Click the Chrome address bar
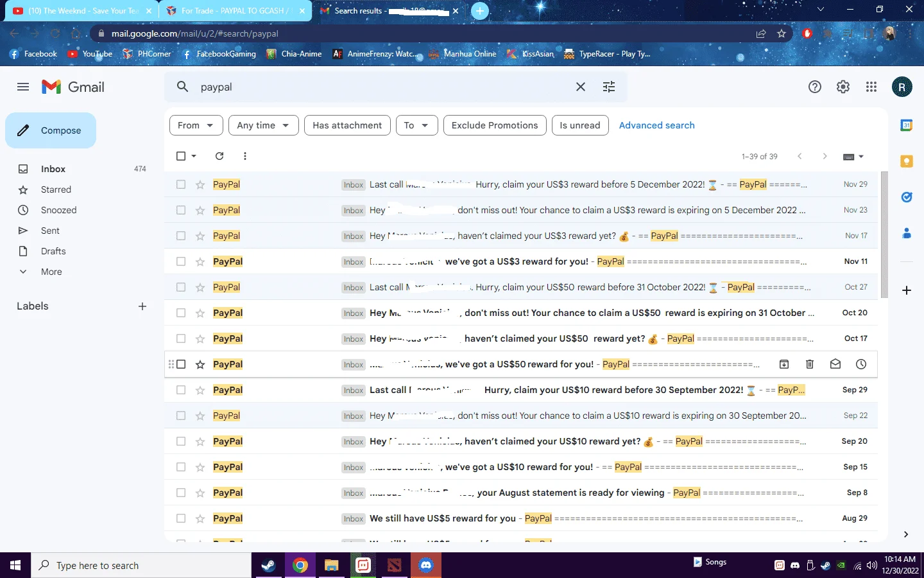Viewport: 924px width, 578px height. [x=424, y=33]
